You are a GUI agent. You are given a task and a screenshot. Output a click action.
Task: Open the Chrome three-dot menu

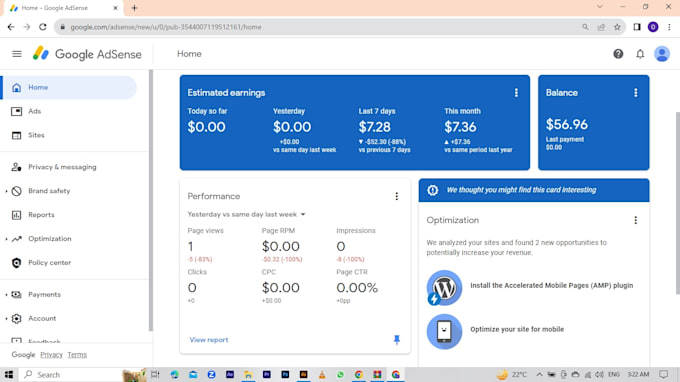tap(669, 27)
